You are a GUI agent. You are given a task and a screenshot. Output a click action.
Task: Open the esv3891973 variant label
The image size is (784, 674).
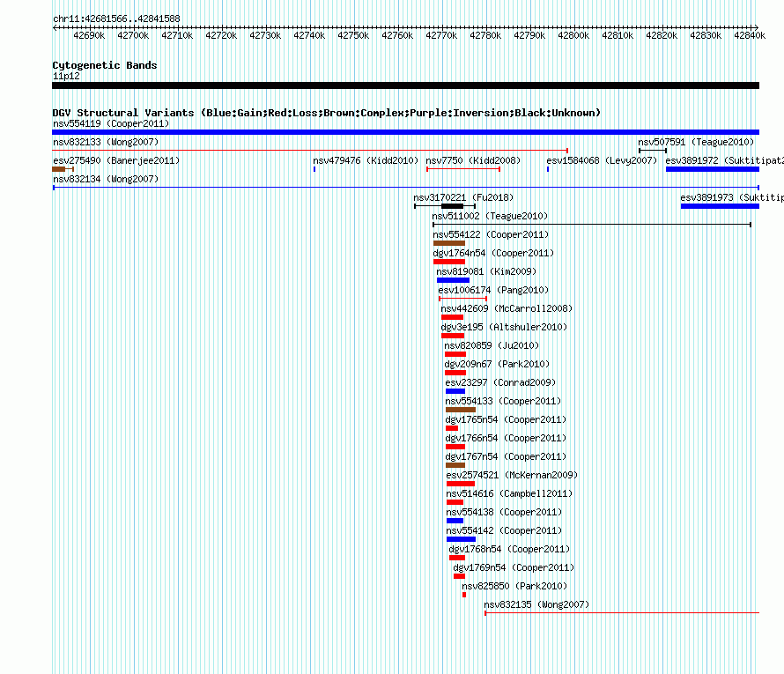point(732,197)
